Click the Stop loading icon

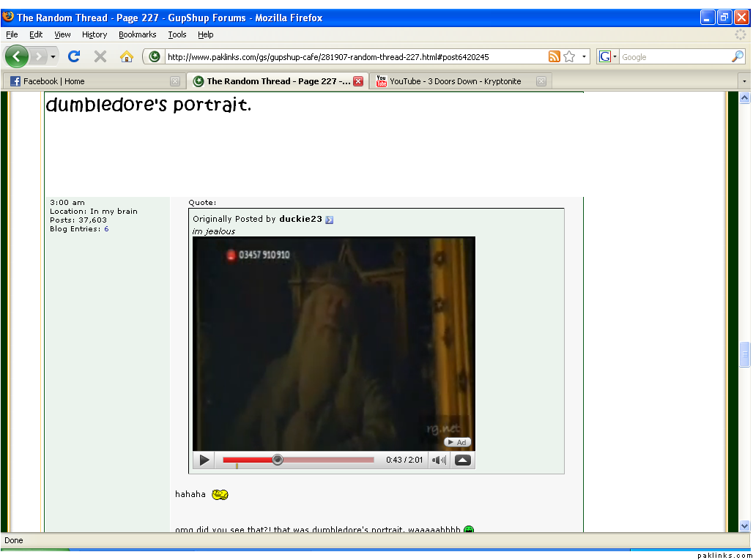click(100, 56)
